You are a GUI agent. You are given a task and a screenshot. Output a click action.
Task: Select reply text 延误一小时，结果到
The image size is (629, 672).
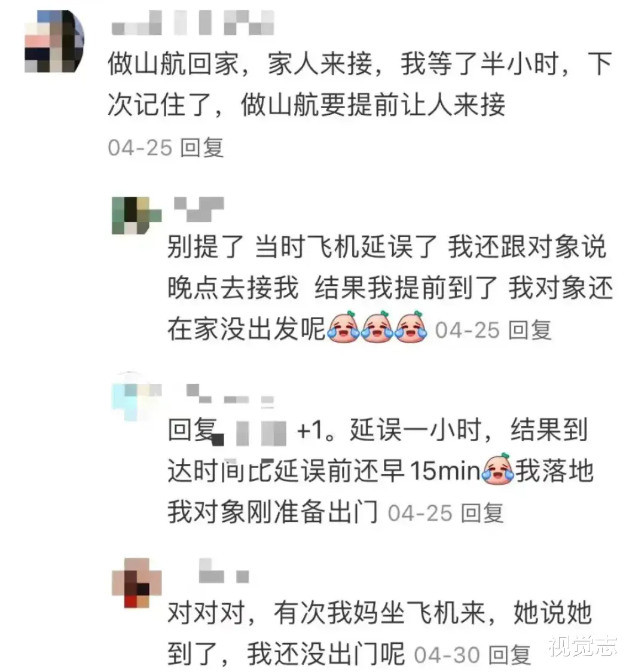469,430
